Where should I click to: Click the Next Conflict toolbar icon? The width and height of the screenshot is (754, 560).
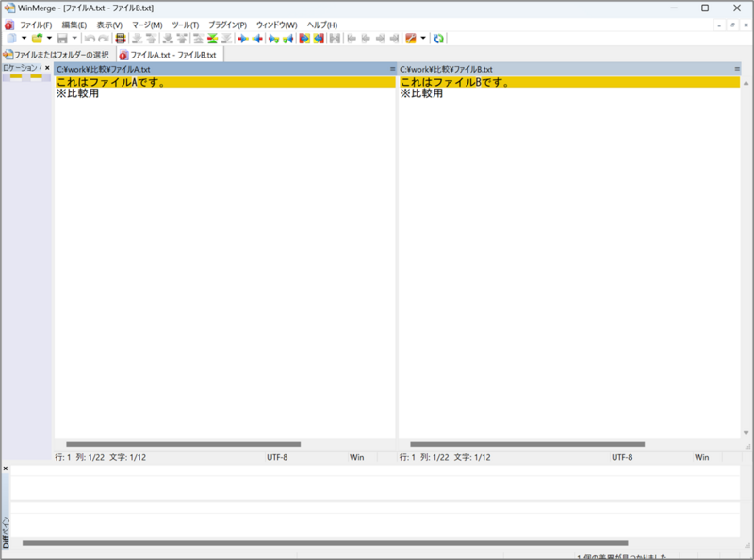point(168,39)
